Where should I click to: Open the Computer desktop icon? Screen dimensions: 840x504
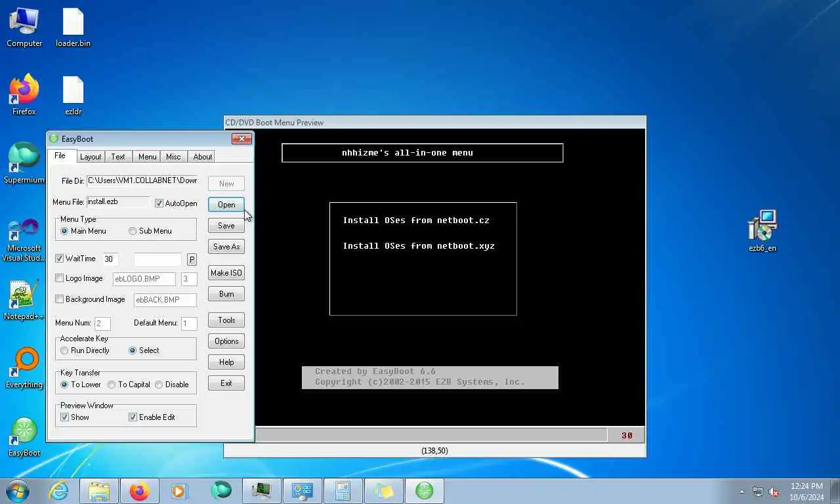point(24,28)
